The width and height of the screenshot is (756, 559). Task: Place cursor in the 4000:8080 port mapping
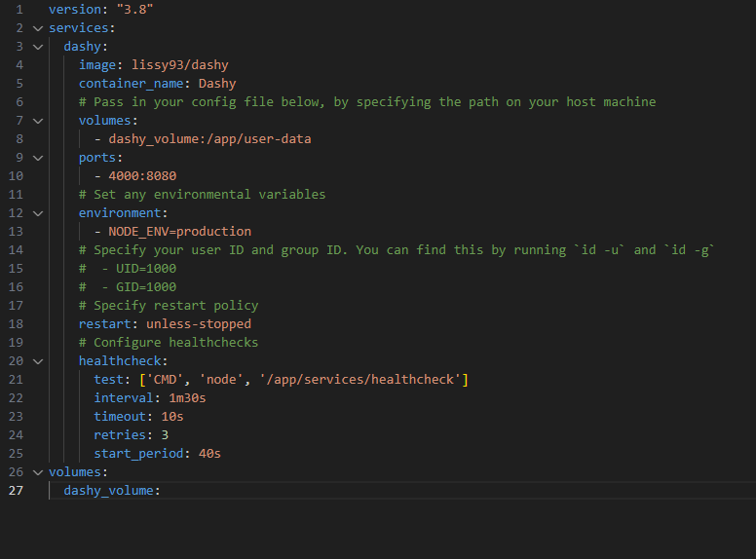tap(142, 176)
